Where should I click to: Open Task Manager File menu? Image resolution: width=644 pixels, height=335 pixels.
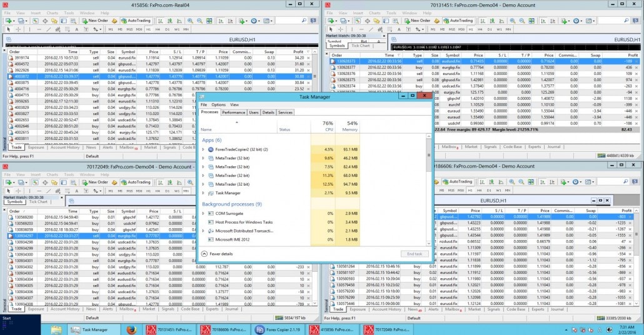click(204, 105)
